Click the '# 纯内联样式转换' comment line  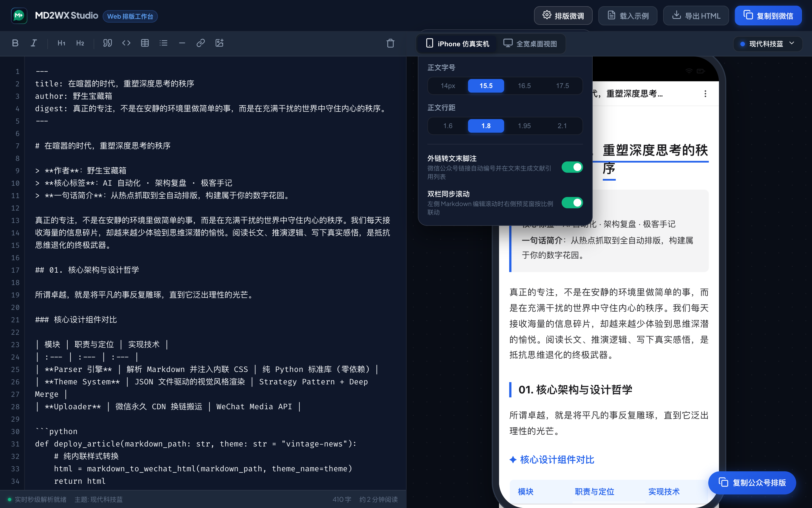(x=86, y=456)
